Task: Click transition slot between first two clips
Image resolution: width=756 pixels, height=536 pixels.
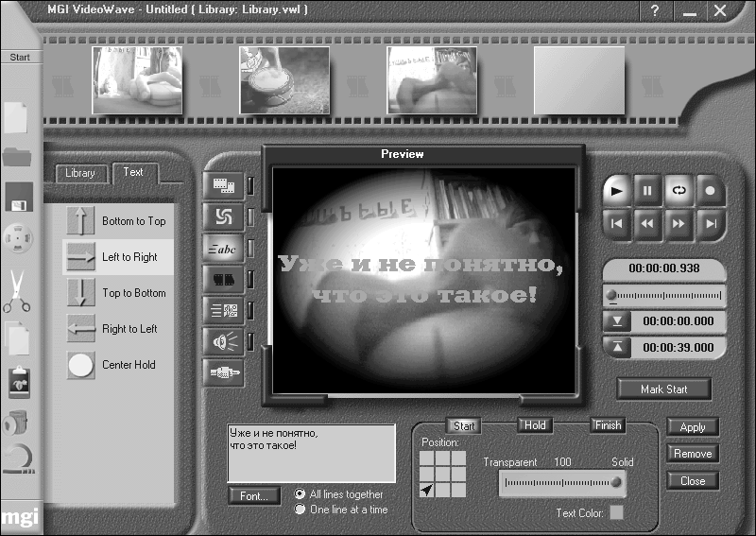Action: 210,85
